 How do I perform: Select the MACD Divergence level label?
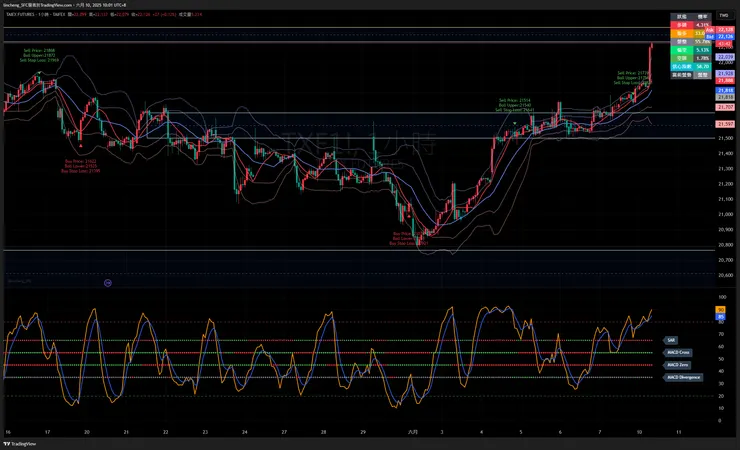[683, 377]
